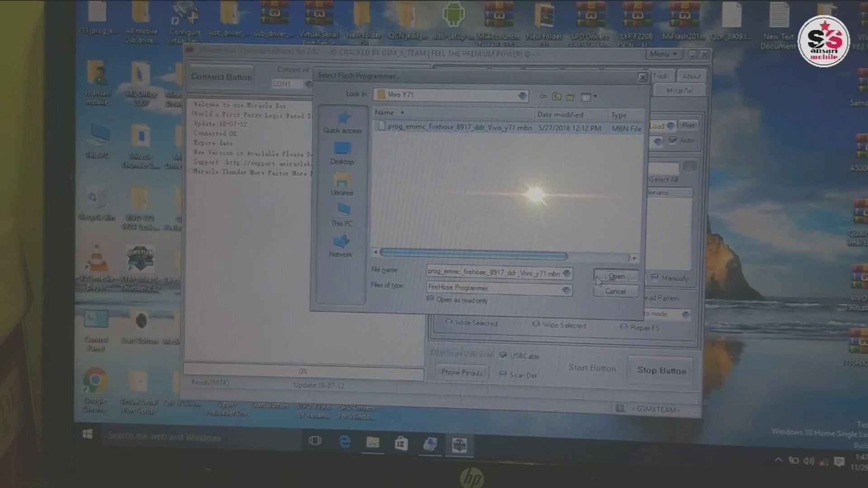Image resolution: width=868 pixels, height=488 pixels.
Task: Open the Files of type dropdown
Action: [x=566, y=290]
